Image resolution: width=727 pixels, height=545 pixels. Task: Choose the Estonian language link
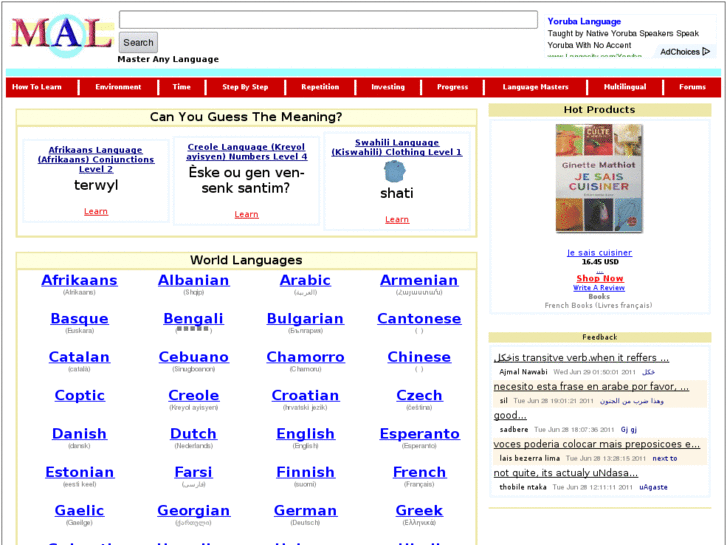click(79, 472)
